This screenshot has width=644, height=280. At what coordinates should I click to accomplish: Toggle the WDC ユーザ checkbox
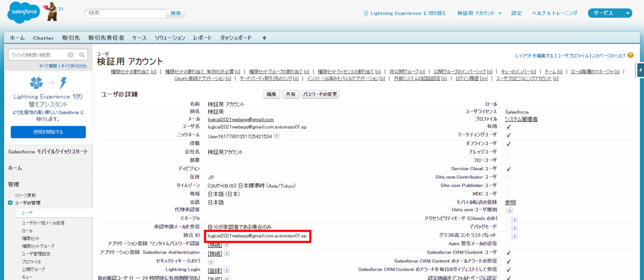coord(508,194)
